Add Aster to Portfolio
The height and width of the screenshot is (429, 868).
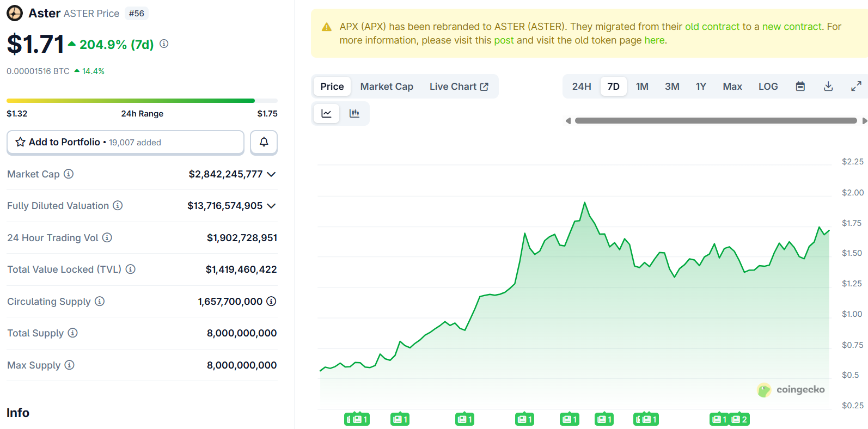click(x=125, y=142)
